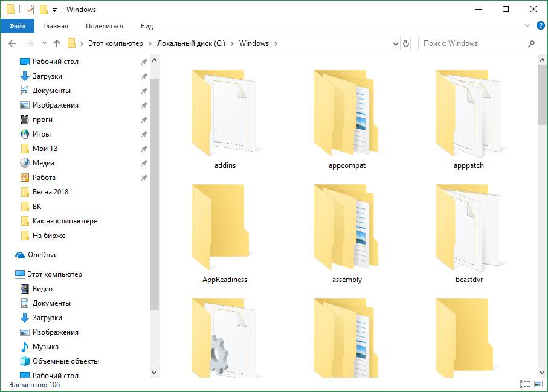The image size is (548, 392).
Task: Go up one level with the Up arrow
Action: tap(57, 43)
